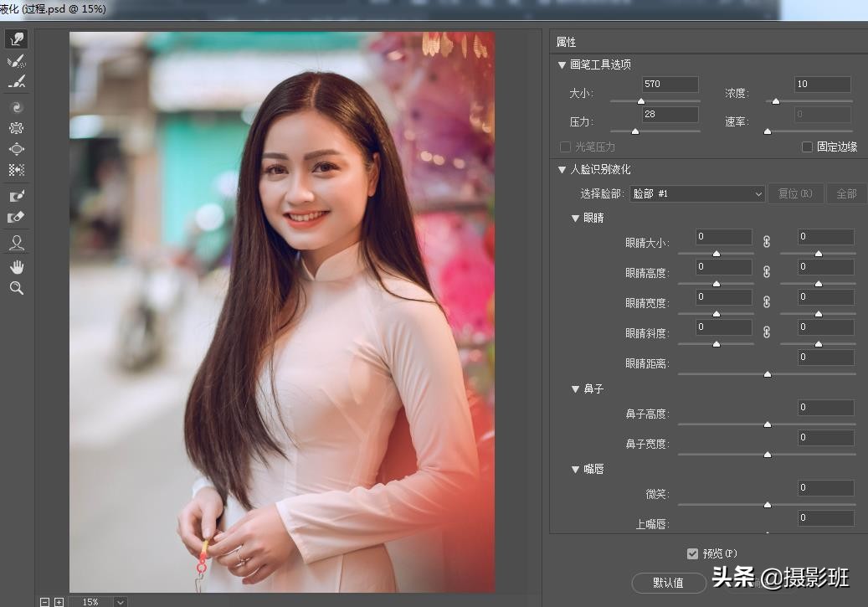Select the Face tool
The width and height of the screenshot is (868, 607).
coord(17,243)
